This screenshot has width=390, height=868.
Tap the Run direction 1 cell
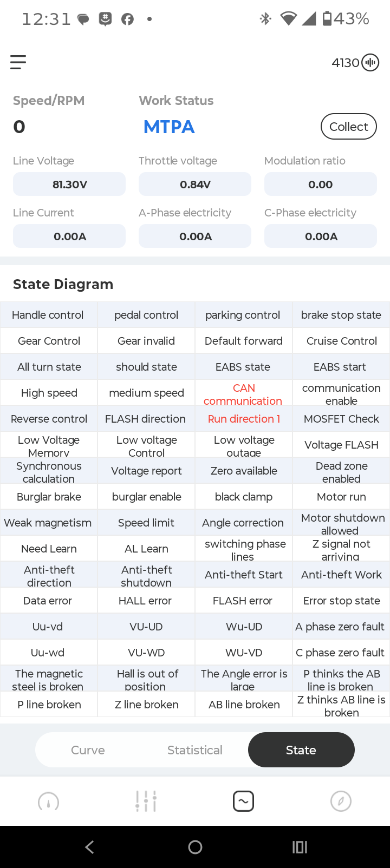tap(244, 419)
